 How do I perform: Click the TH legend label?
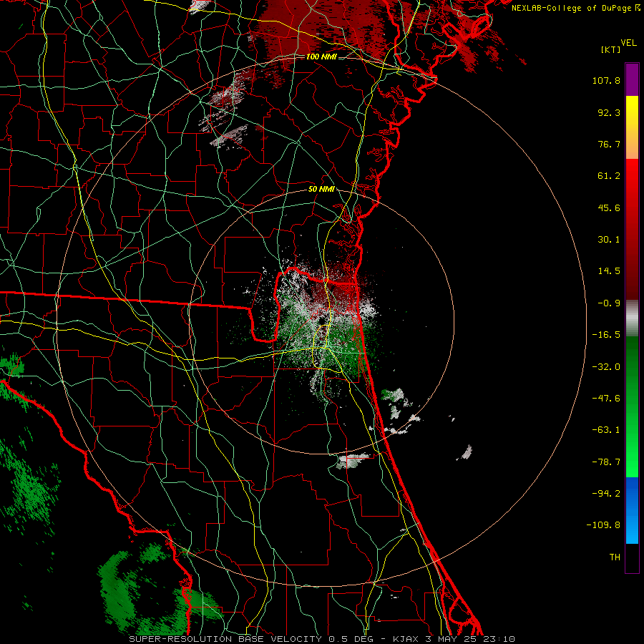click(615, 557)
